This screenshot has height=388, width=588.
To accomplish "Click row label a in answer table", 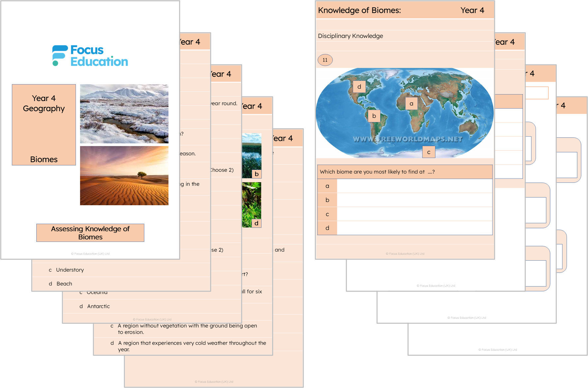I will [x=327, y=186].
